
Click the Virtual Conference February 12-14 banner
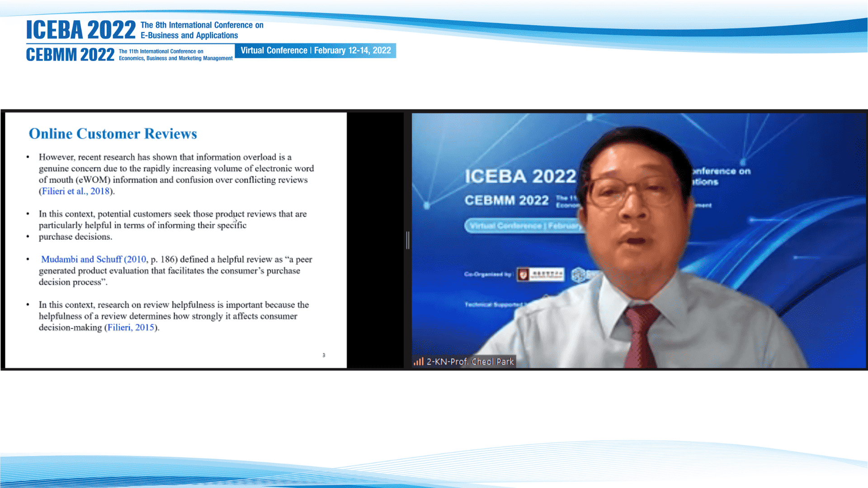click(x=316, y=51)
